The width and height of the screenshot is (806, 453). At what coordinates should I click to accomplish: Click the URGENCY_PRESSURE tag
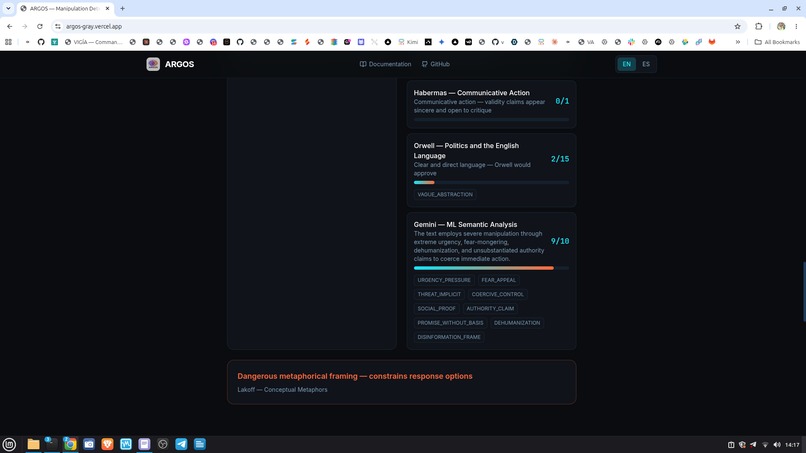444,280
